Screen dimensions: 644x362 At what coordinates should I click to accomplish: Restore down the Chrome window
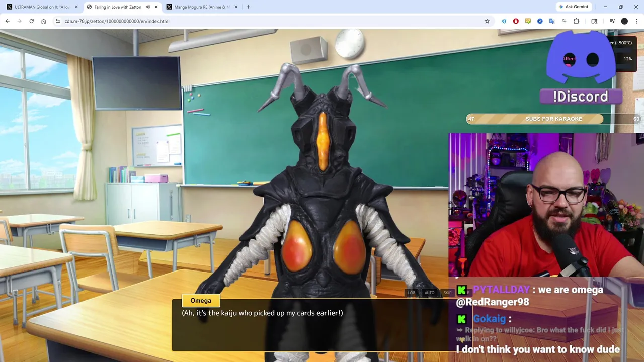(621, 7)
